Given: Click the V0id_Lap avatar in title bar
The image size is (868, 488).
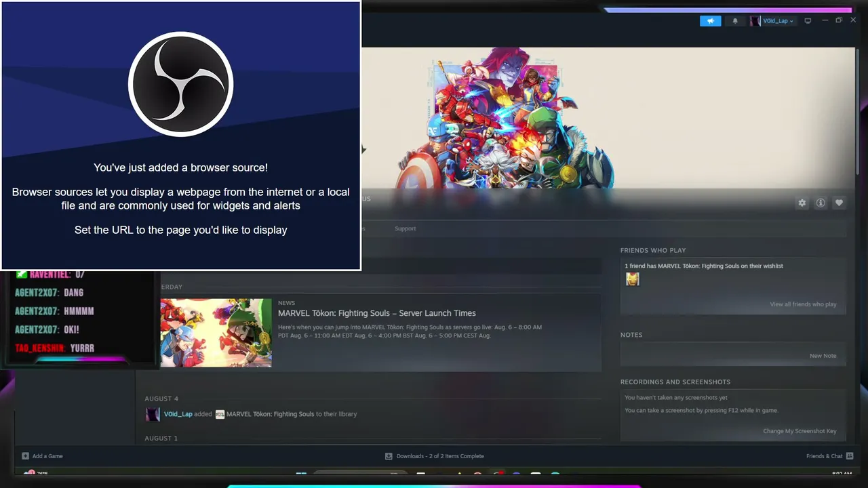Looking at the screenshot, I should [755, 21].
